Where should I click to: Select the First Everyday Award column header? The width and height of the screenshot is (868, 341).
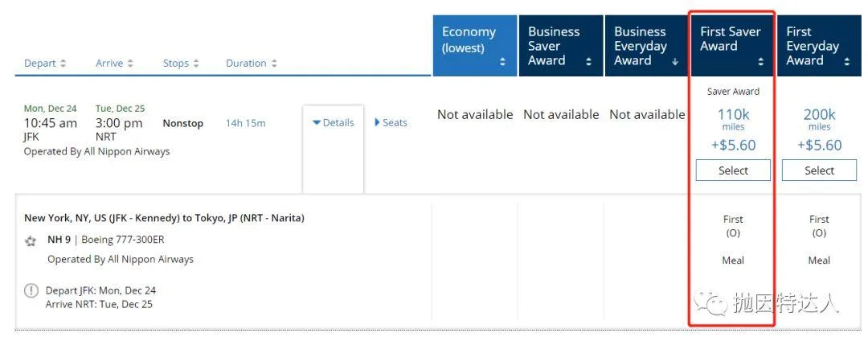click(x=819, y=45)
